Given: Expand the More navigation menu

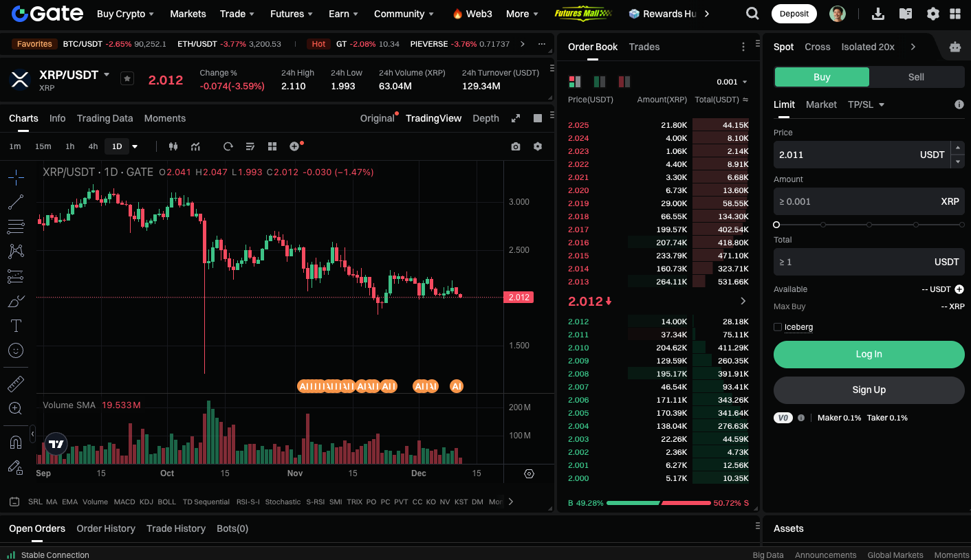Looking at the screenshot, I should coord(522,14).
